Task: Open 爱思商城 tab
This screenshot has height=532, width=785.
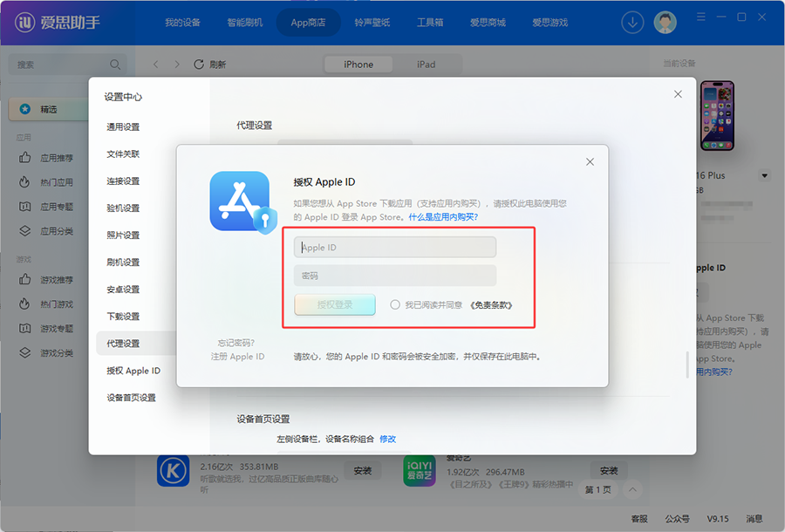Action: (x=488, y=23)
